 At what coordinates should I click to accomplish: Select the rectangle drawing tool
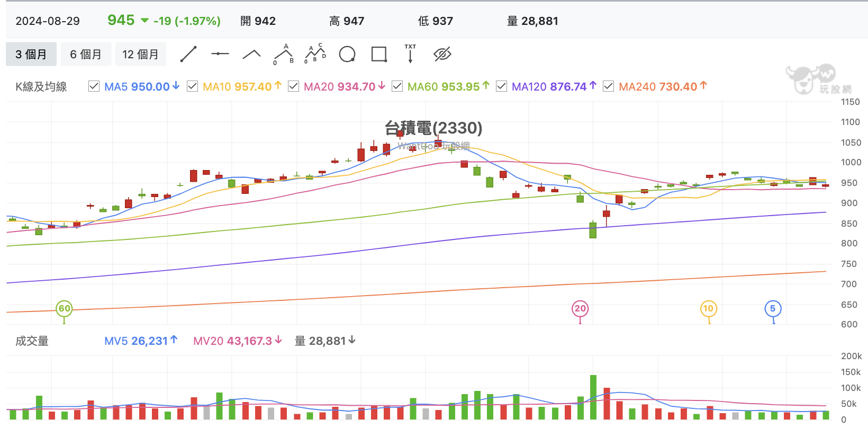(379, 54)
